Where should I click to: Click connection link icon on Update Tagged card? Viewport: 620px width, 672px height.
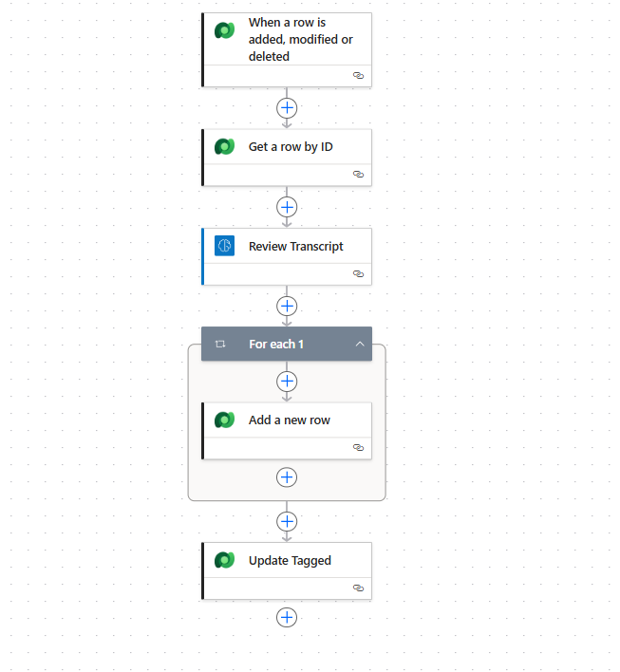358,588
